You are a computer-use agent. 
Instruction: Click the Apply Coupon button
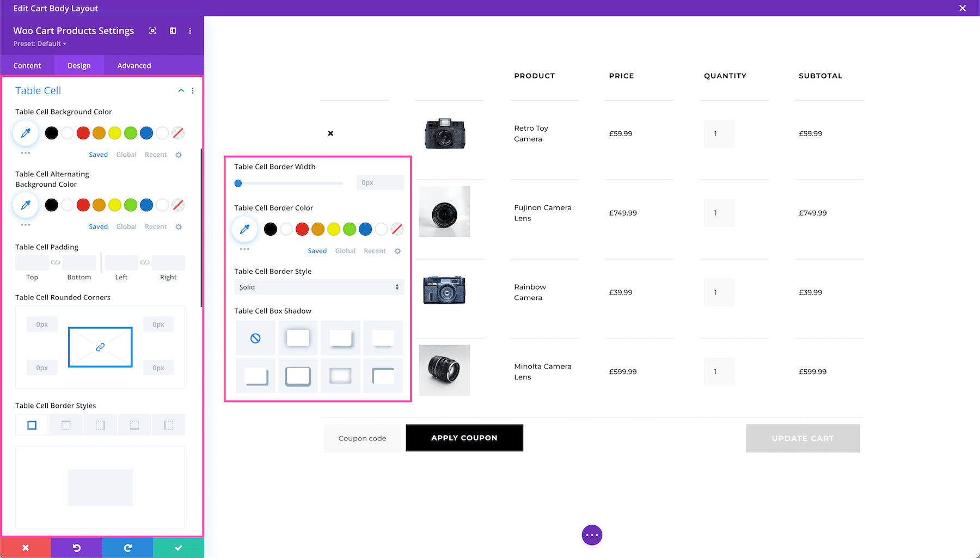[x=464, y=438]
